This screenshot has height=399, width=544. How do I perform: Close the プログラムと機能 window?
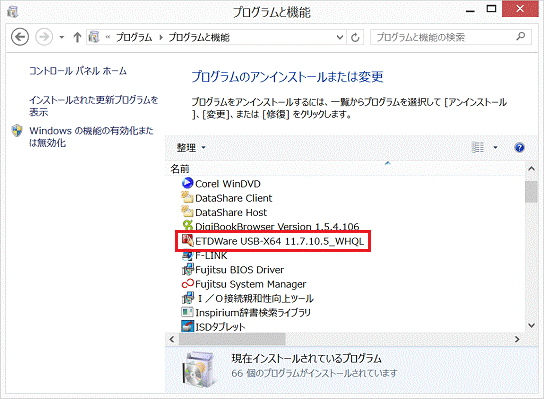click(x=520, y=9)
